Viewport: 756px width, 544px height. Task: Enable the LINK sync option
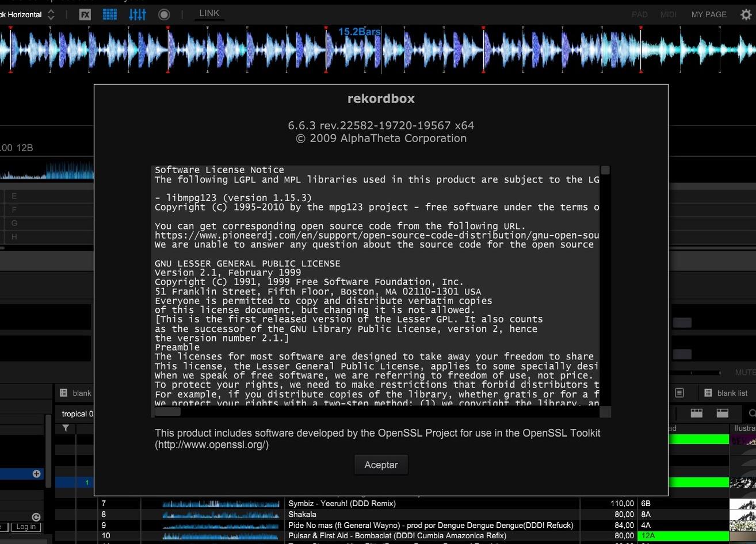tap(209, 13)
